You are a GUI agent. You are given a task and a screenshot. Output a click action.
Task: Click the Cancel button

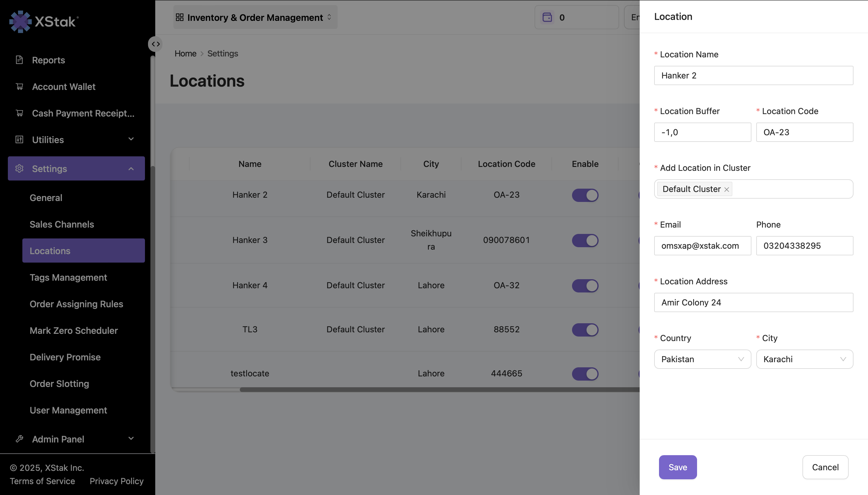coord(825,467)
